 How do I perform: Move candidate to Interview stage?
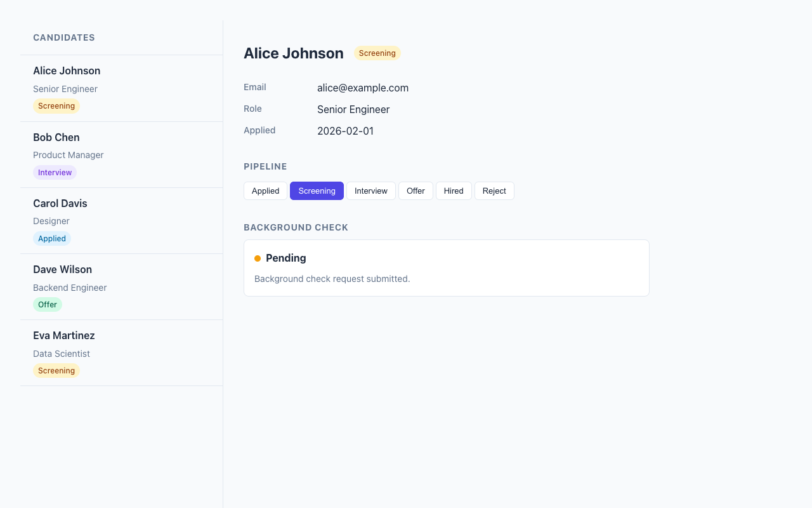point(370,191)
